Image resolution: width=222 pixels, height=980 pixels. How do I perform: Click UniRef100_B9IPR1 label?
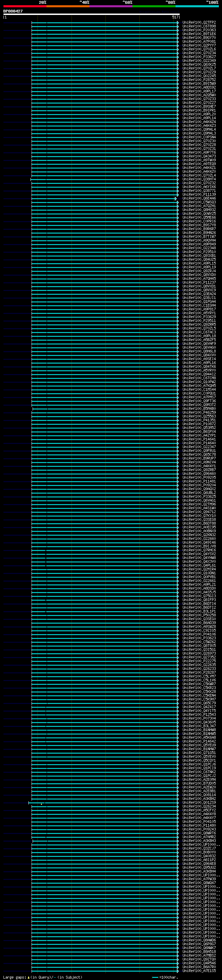coord(199,110)
